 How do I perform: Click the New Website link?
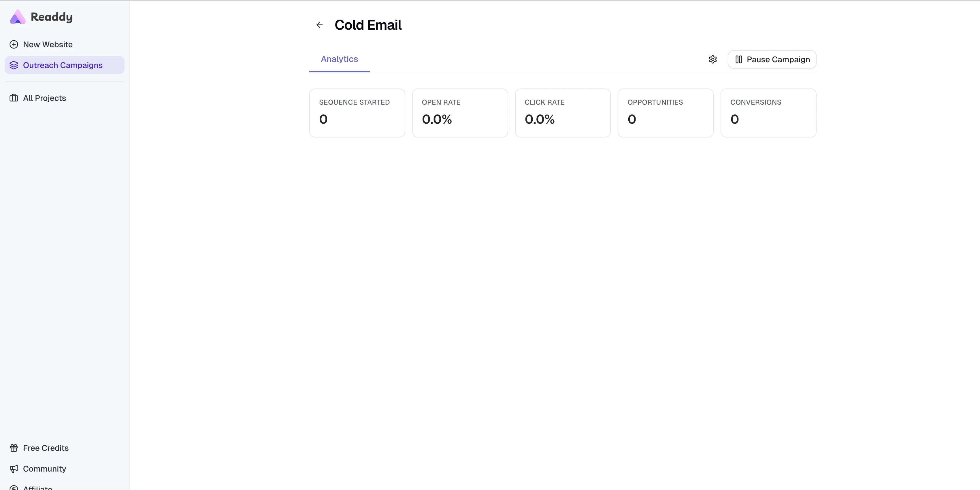click(x=48, y=44)
